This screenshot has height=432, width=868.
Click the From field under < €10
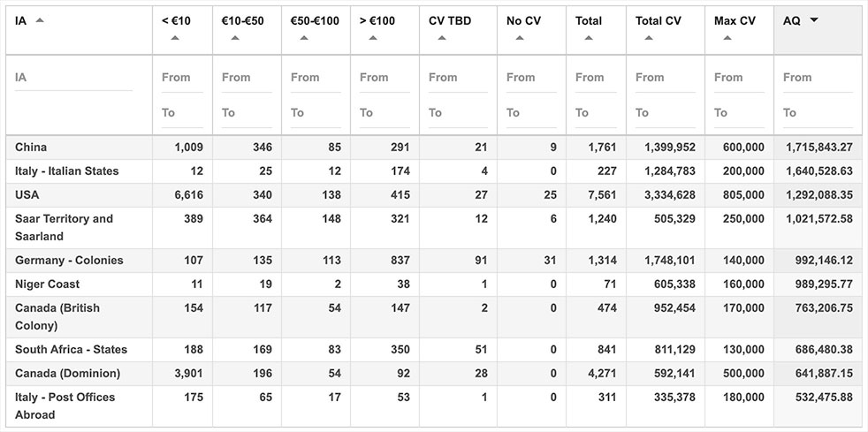point(182,78)
